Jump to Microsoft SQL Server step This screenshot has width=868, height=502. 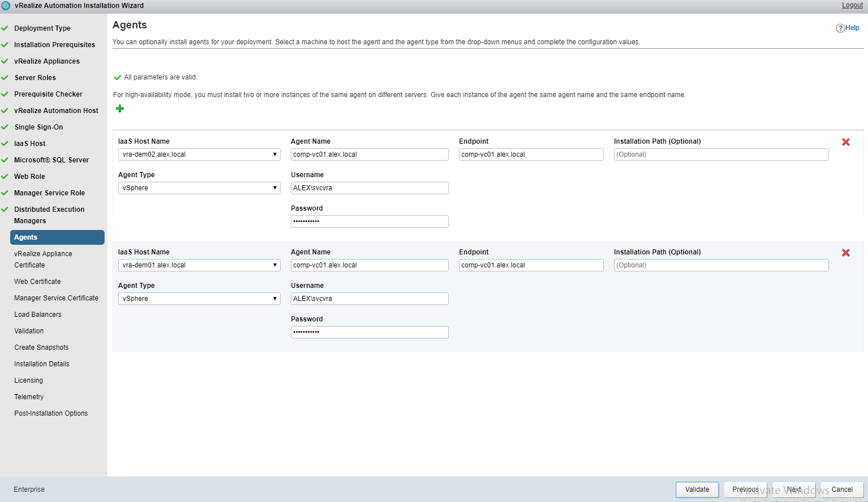point(51,160)
